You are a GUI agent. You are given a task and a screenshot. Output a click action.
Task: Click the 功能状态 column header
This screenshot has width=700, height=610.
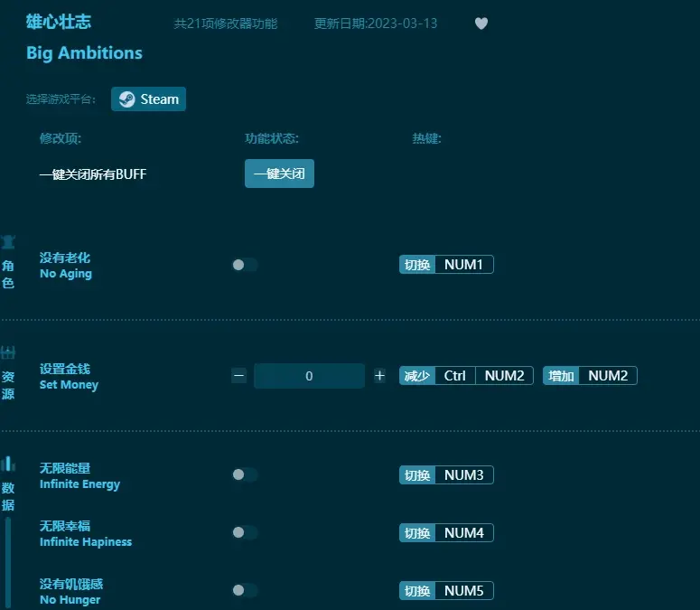click(272, 138)
